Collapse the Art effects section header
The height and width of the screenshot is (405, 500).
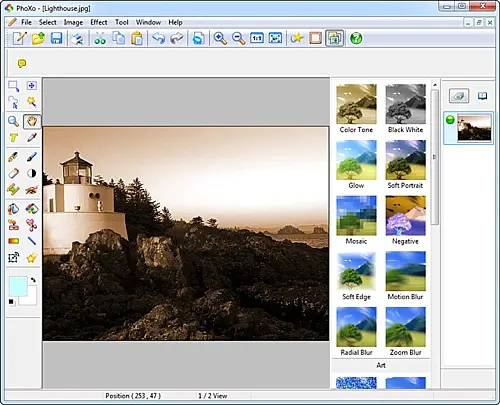[x=381, y=365]
